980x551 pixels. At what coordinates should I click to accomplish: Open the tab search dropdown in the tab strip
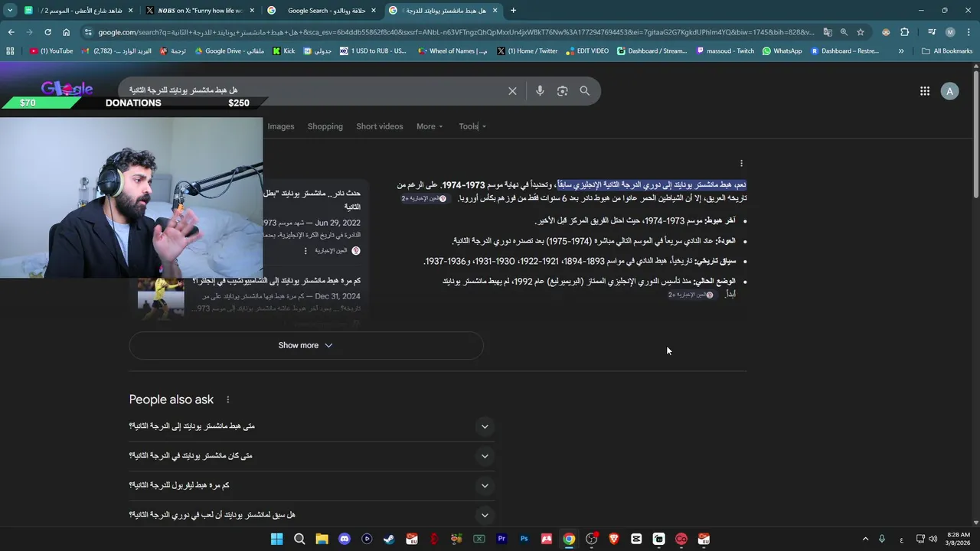tap(10, 11)
